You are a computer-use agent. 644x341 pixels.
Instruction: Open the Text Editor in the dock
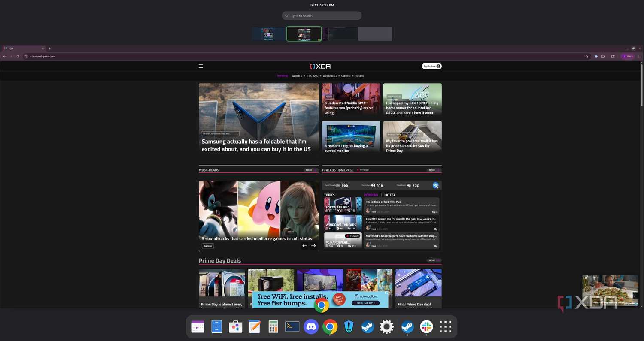pos(254,327)
